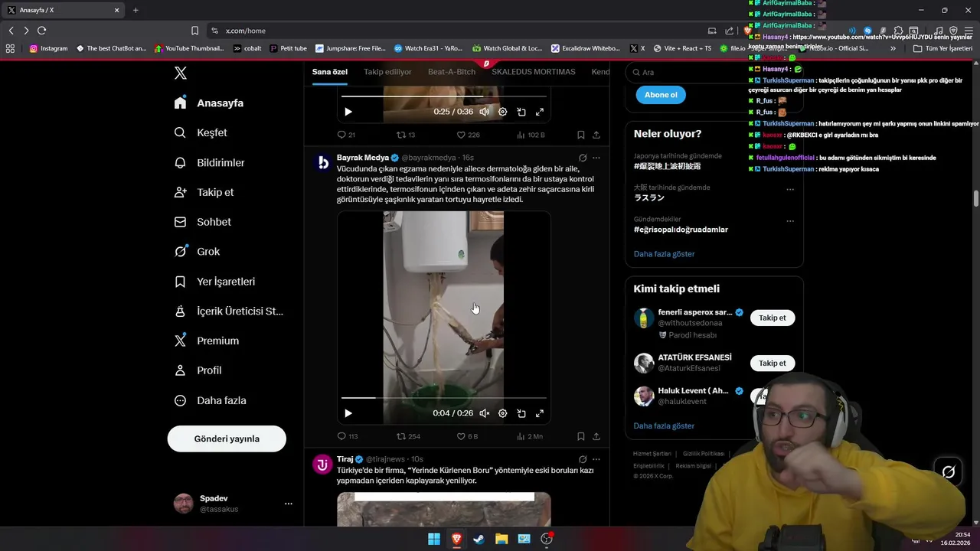Screen dimensions: 980x551
Task: Open Profil in the sidebar
Action: [x=198, y=370]
